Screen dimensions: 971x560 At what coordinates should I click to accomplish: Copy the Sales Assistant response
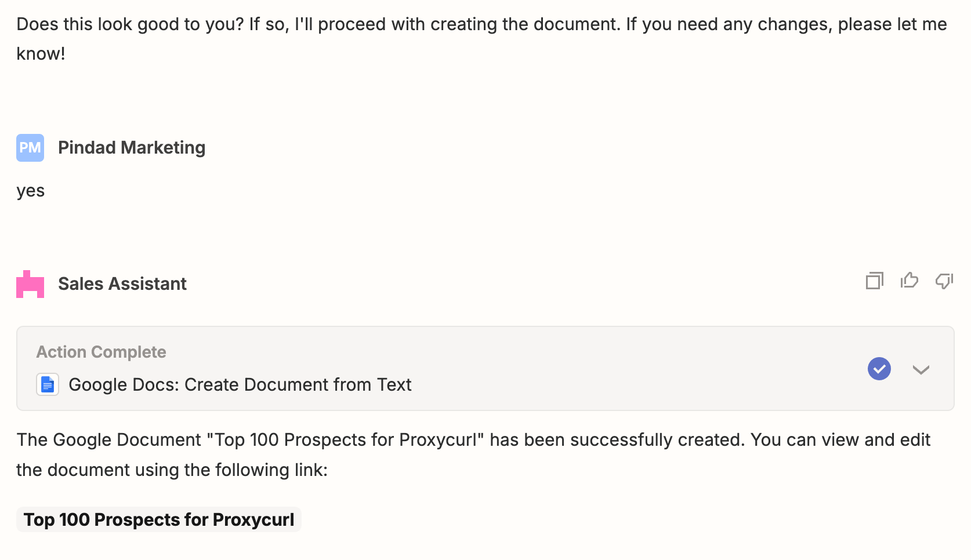click(875, 281)
